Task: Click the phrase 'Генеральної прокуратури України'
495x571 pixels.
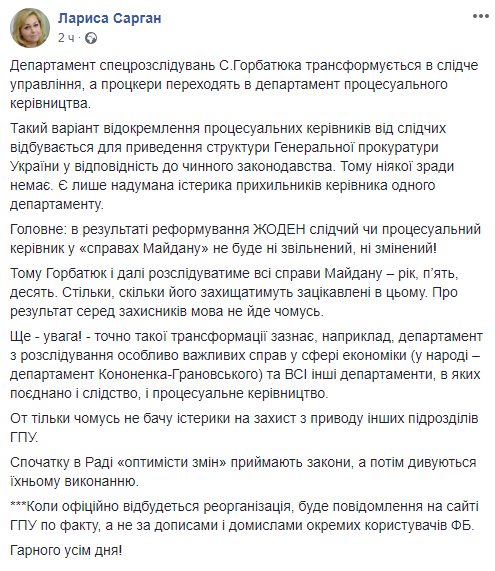Action: 224,157
